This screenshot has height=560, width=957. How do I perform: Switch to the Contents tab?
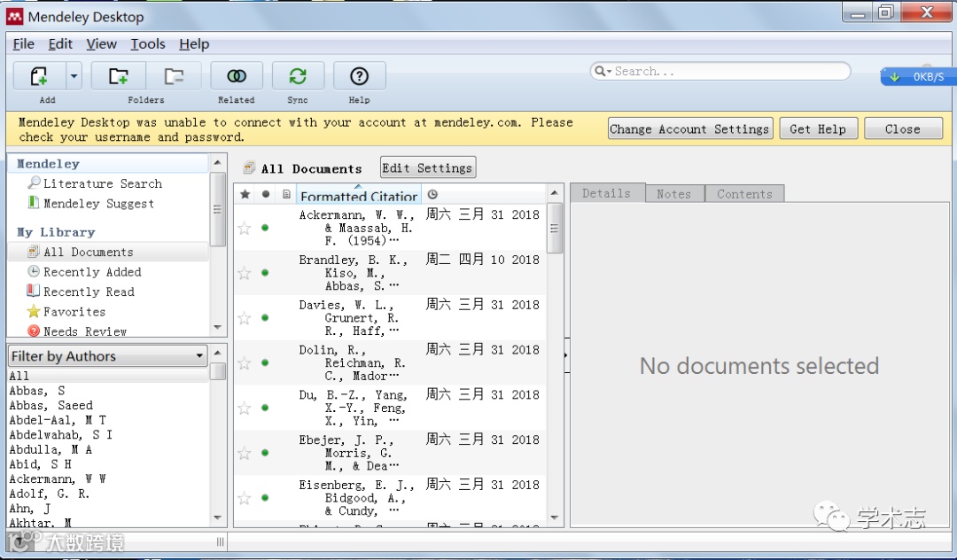click(744, 193)
